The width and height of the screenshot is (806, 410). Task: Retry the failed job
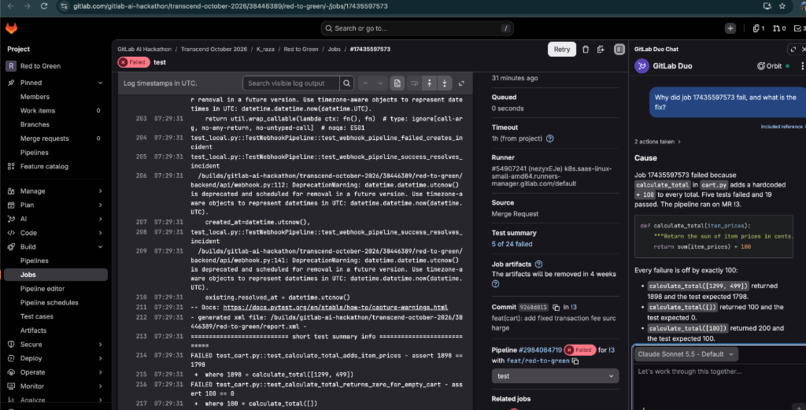561,49
